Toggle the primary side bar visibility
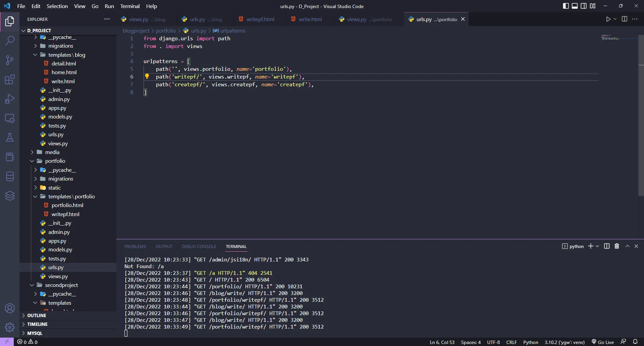The height and width of the screenshot is (346, 644). click(566, 6)
